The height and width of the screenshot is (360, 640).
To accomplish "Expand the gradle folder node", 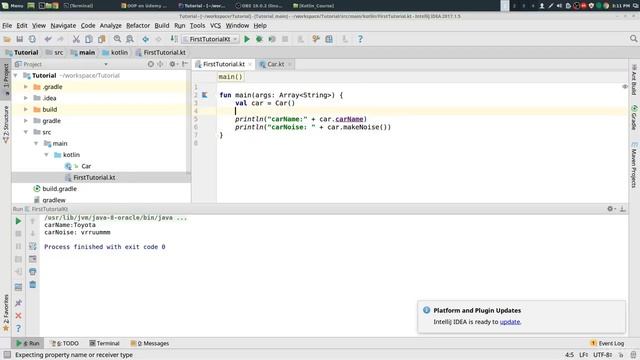I will (x=26, y=121).
